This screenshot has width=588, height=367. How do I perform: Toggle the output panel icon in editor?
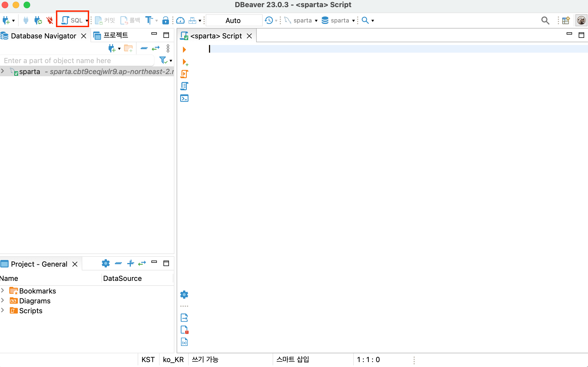(x=184, y=318)
